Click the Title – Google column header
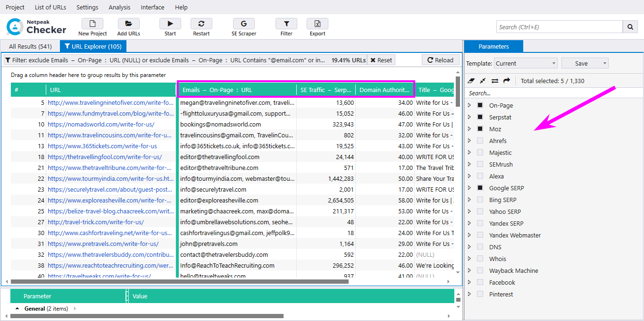Image resolution: width=644 pixels, height=321 pixels. pyautogui.click(x=435, y=90)
